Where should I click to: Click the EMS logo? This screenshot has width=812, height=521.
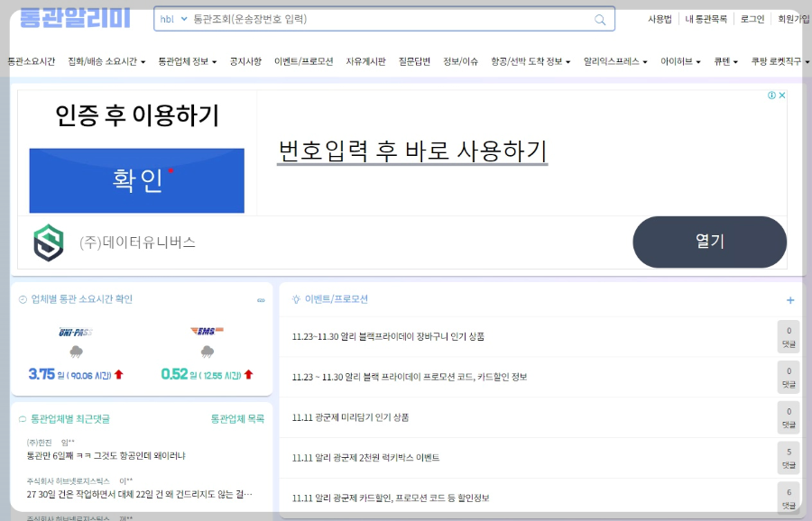click(x=207, y=331)
